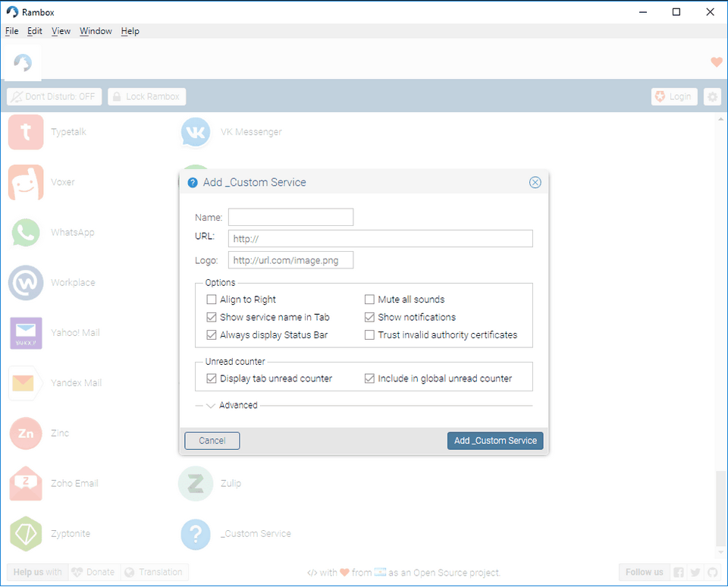Click the VK Messenger icon
The image size is (728, 587).
point(196,132)
